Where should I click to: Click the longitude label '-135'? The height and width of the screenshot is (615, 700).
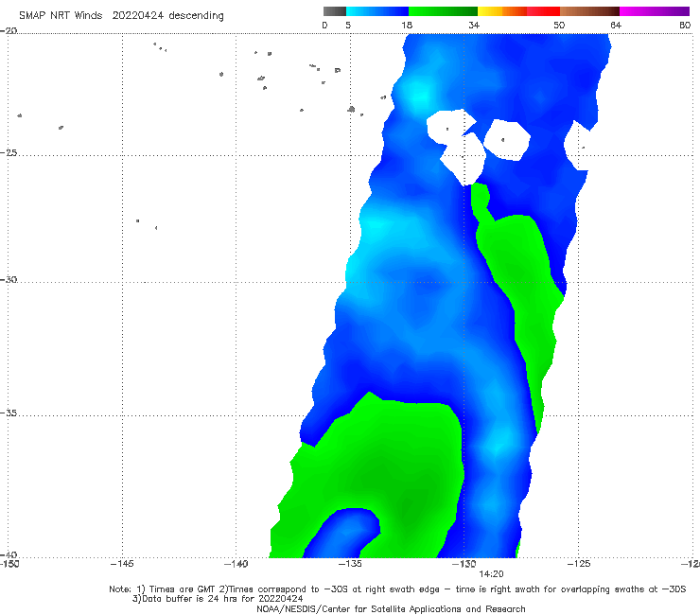[x=350, y=564]
